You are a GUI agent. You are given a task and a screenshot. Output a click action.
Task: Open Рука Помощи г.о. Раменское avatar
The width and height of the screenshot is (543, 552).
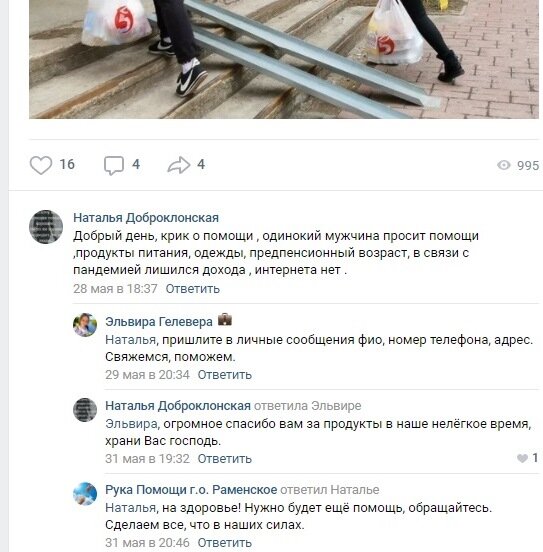coord(85,494)
